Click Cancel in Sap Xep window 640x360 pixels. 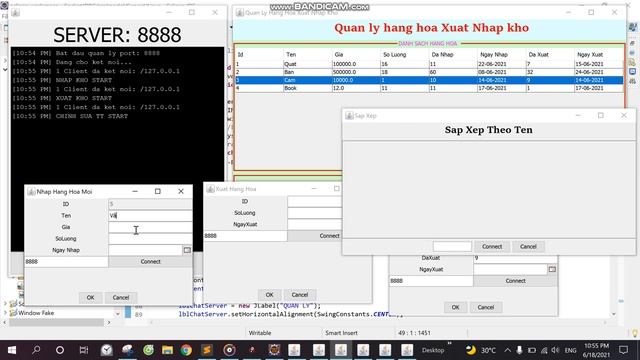click(528, 247)
